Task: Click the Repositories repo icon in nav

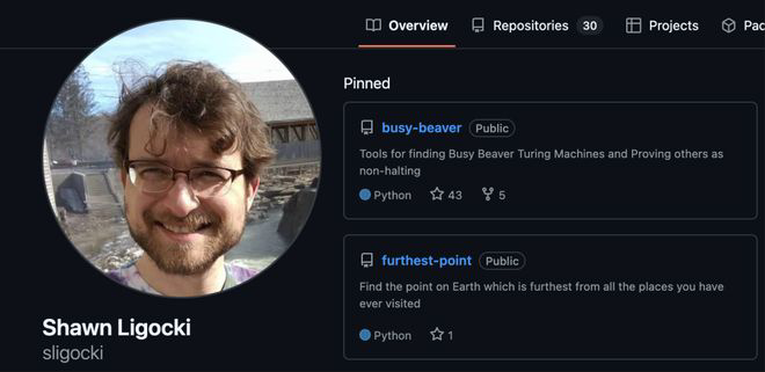Action: (478, 25)
